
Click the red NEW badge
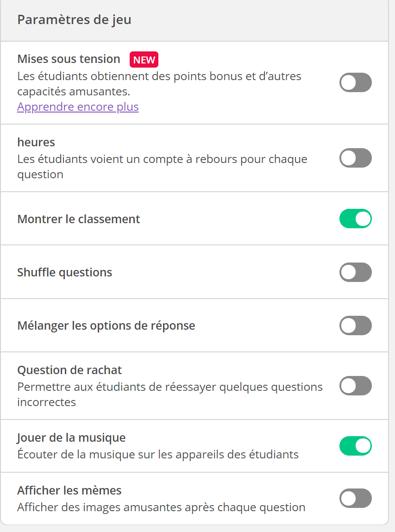[144, 60]
